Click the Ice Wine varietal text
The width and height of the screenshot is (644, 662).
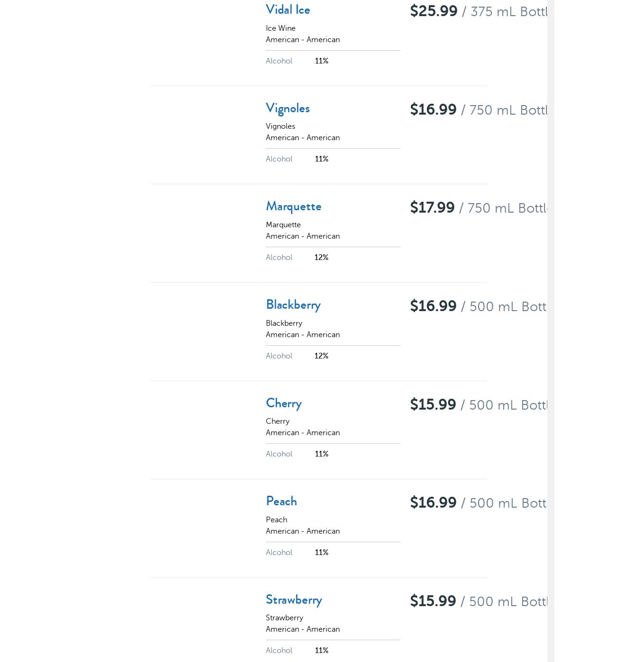(x=281, y=28)
